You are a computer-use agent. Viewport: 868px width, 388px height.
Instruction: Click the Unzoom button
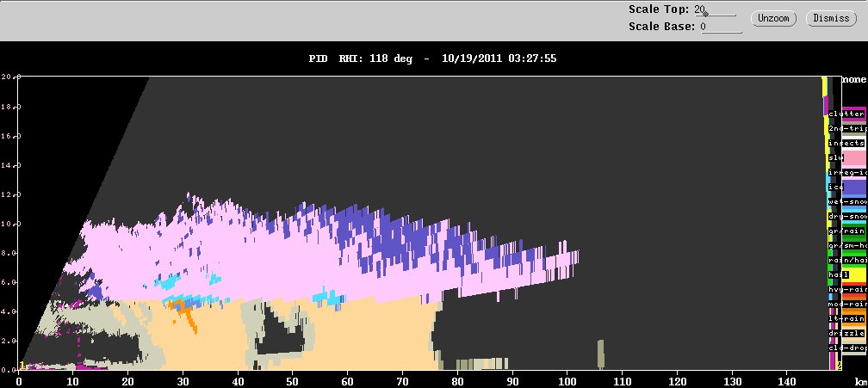(773, 18)
